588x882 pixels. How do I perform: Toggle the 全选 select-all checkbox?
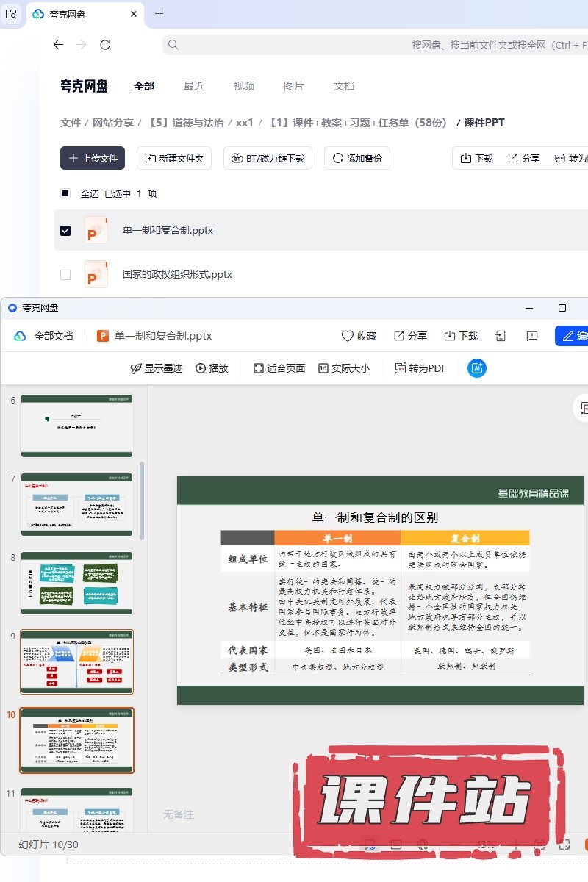tap(65, 193)
